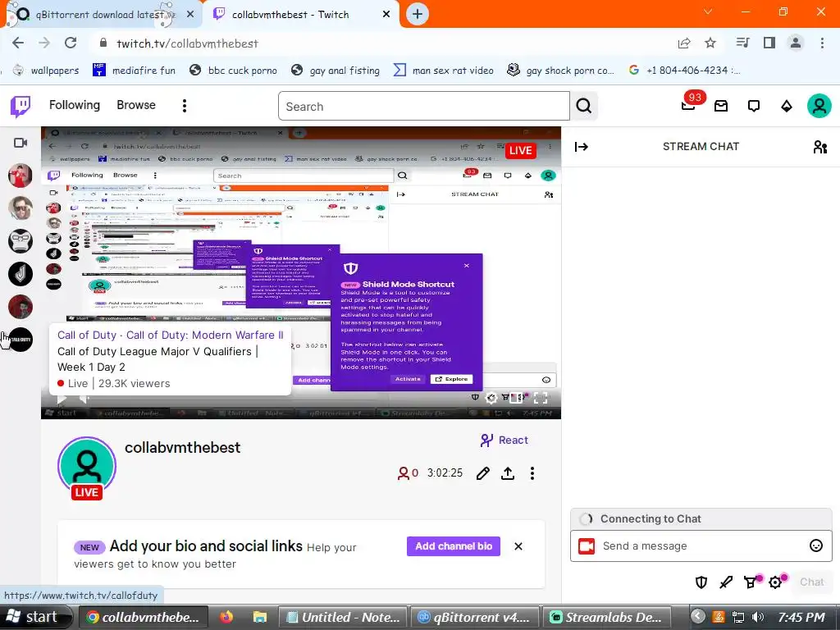Open the Chrome tab search chevron
The image size is (840, 630).
click(708, 11)
